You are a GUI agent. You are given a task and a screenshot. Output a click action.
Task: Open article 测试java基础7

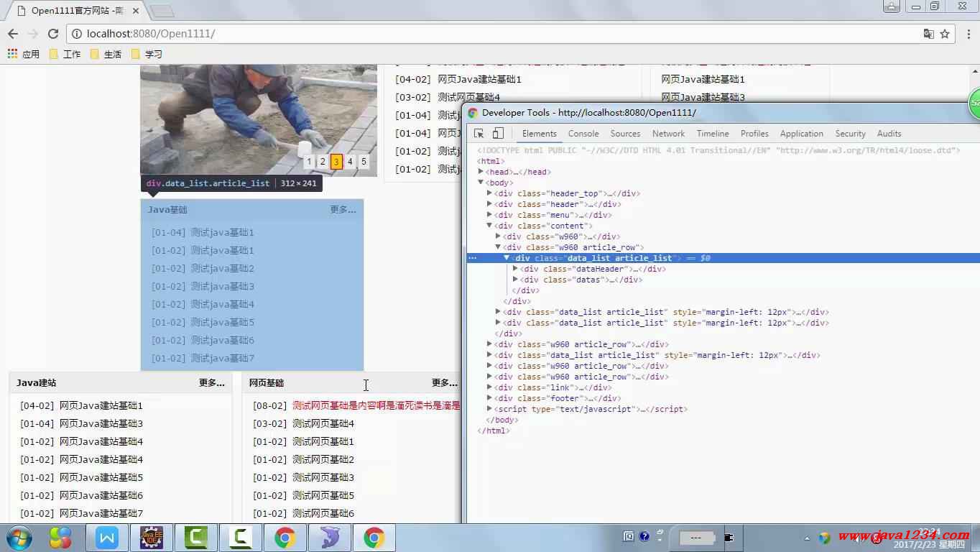pyautogui.click(x=222, y=359)
